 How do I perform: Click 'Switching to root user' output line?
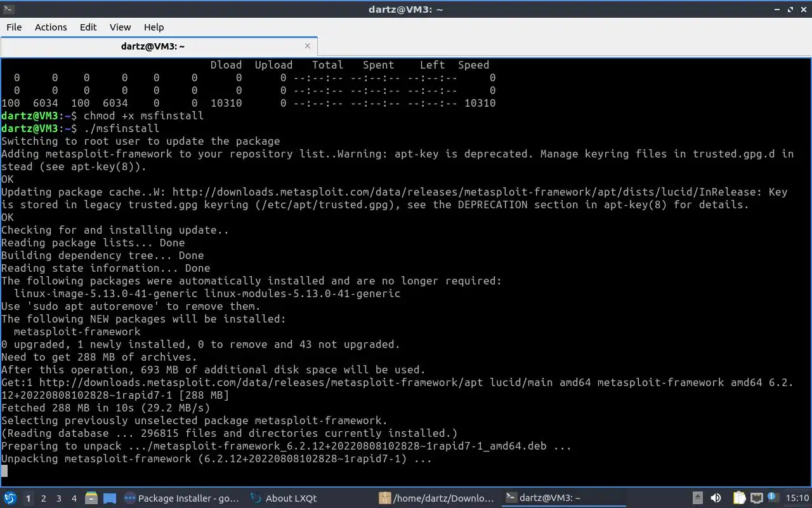click(x=140, y=141)
